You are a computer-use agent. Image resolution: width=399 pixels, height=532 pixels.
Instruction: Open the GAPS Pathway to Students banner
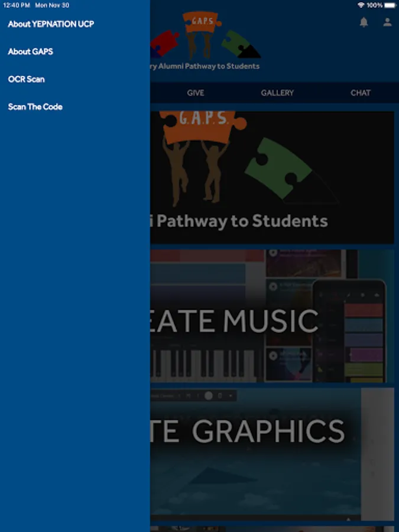coord(272,177)
